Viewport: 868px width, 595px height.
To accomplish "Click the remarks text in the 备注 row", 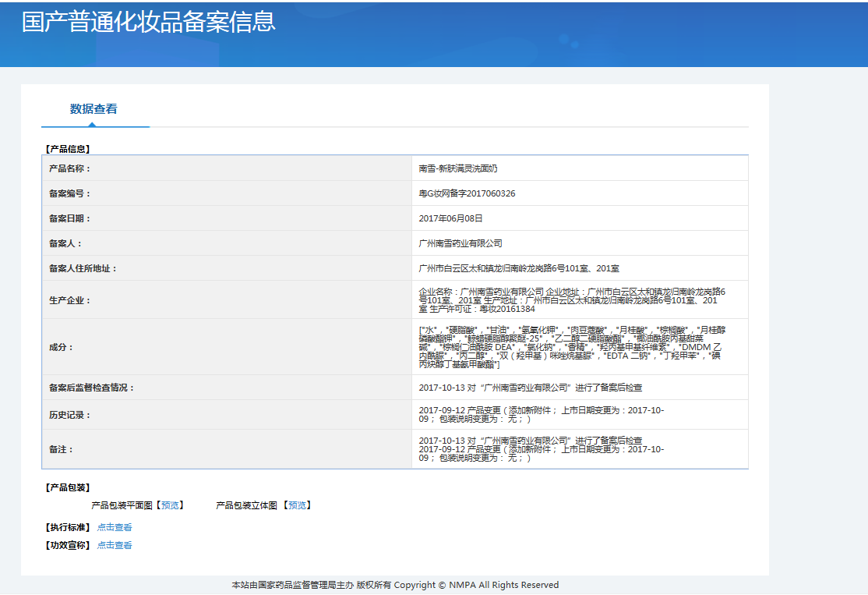I will (542, 449).
